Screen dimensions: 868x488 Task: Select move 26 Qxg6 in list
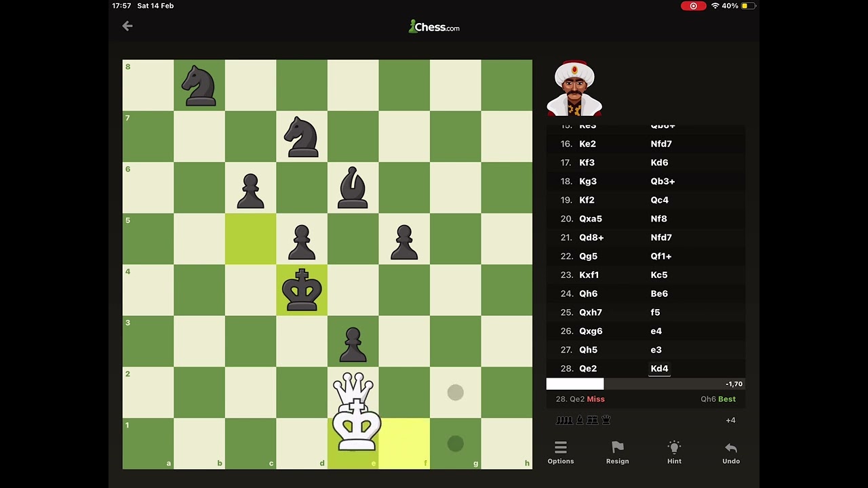(591, 331)
